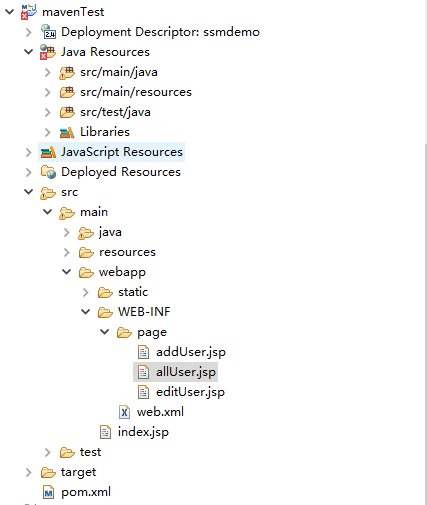Click the editUser.jsp file icon
Image resolution: width=427 pixels, height=505 pixels.
[x=143, y=392]
